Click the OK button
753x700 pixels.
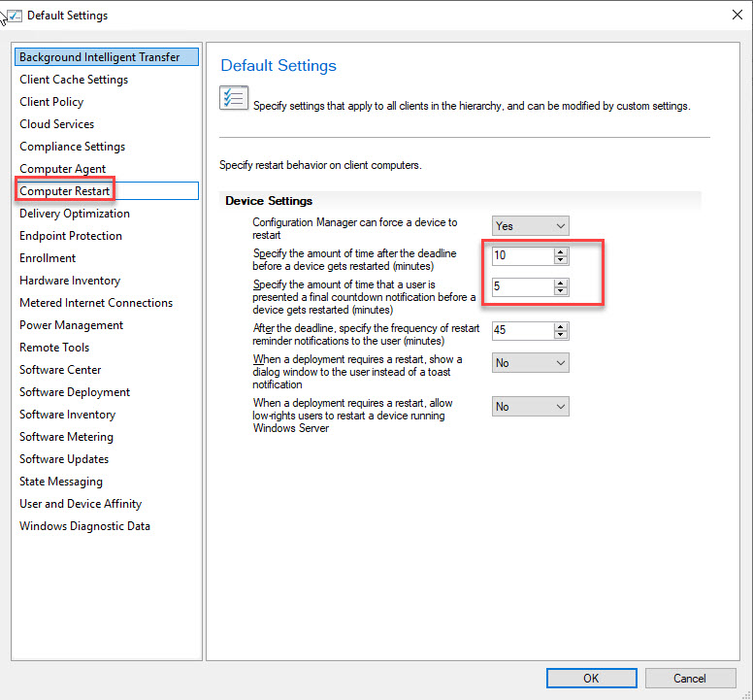point(590,678)
